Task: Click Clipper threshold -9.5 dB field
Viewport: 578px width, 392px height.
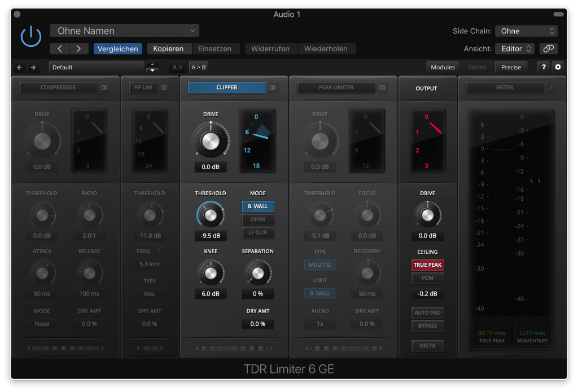Action: (x=211, y=236)
